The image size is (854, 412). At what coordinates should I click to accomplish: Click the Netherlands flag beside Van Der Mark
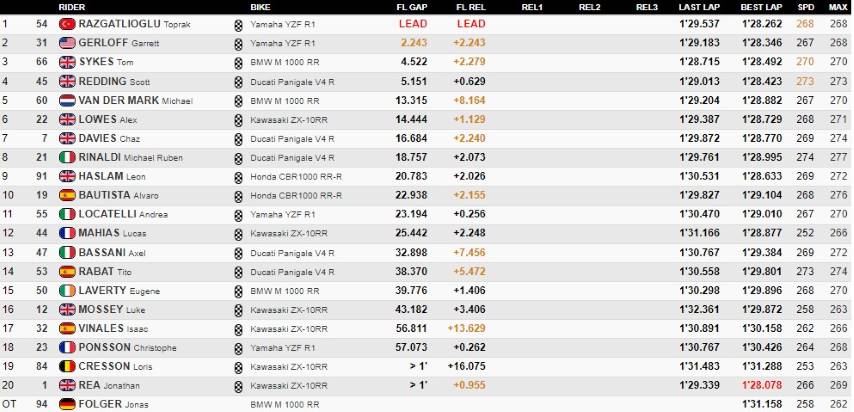coord(67,100)
